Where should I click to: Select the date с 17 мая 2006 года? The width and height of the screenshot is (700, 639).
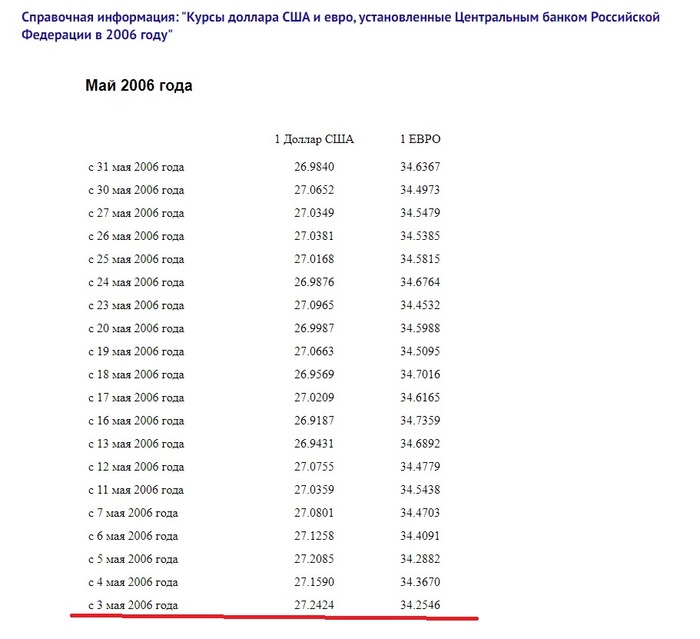(x=136, y=398)
